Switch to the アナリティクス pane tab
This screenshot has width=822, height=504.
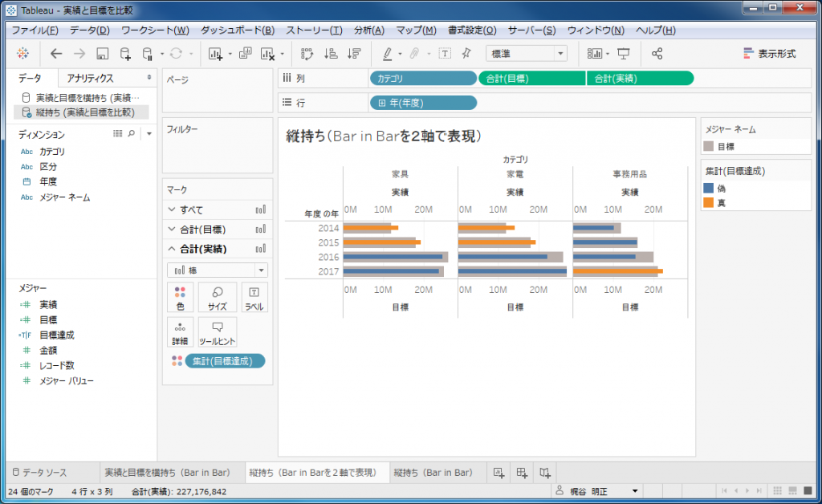click(x=90, y=78)
